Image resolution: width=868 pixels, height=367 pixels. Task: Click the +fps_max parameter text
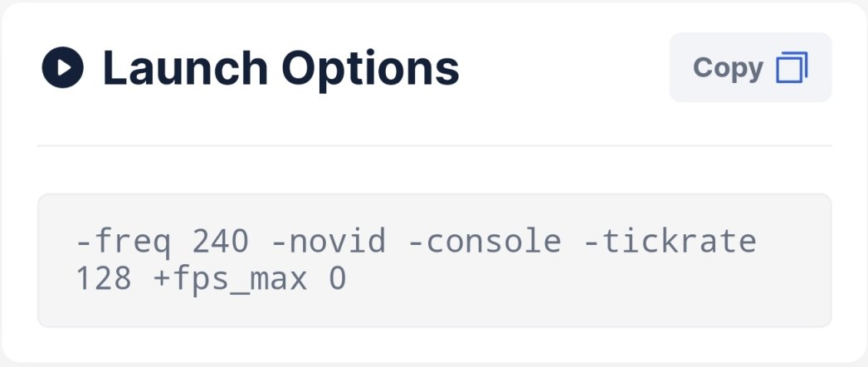(230, 280)
